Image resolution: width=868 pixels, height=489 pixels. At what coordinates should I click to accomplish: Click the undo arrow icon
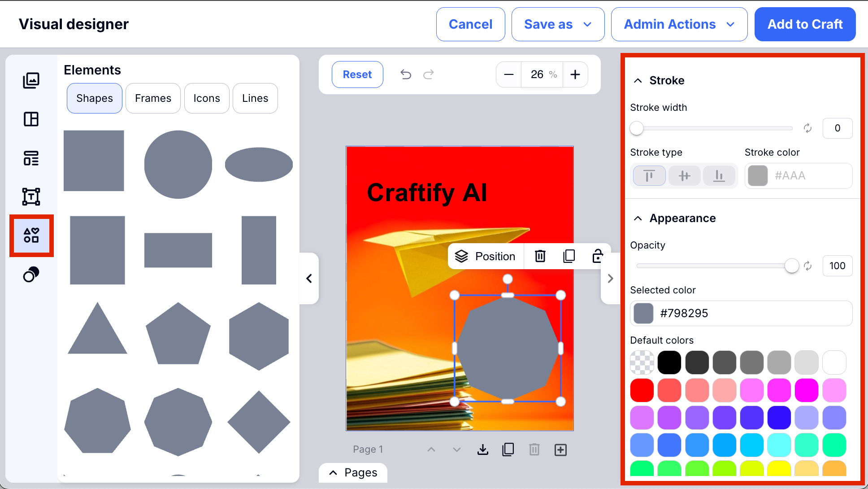406,74
